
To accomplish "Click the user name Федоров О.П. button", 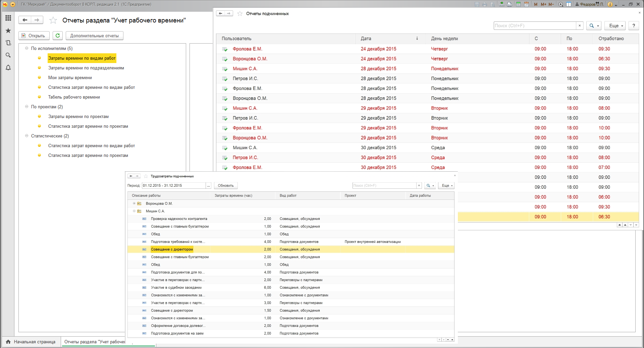I will point(589,4).
